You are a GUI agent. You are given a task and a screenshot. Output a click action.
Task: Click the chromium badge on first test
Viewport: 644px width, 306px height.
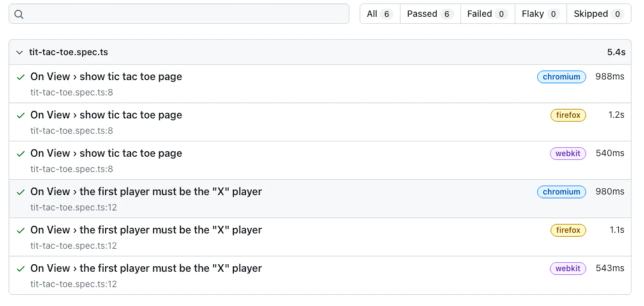click(561, 77)
